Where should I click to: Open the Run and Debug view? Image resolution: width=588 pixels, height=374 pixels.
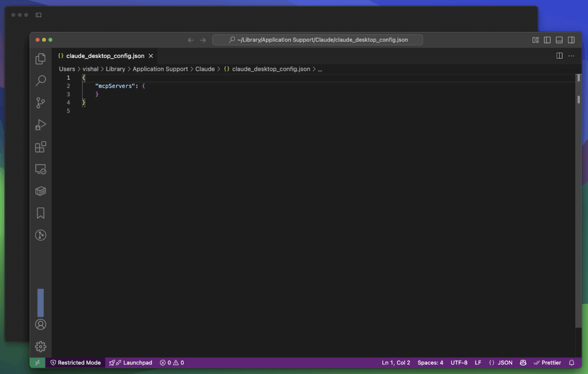pyautogui.click(x=40, y=125)
